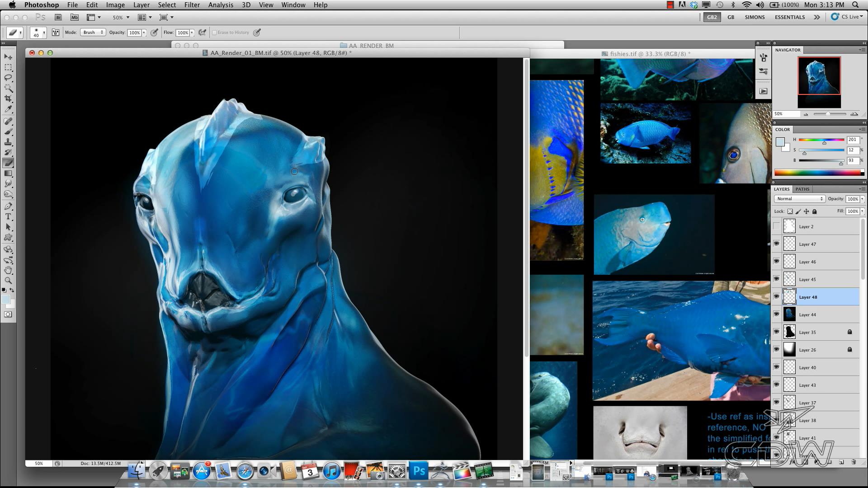Viewport: 868px width, 488px height.
Task: Select the Rectangular Marquee tool
Action: tap(8, 67)
